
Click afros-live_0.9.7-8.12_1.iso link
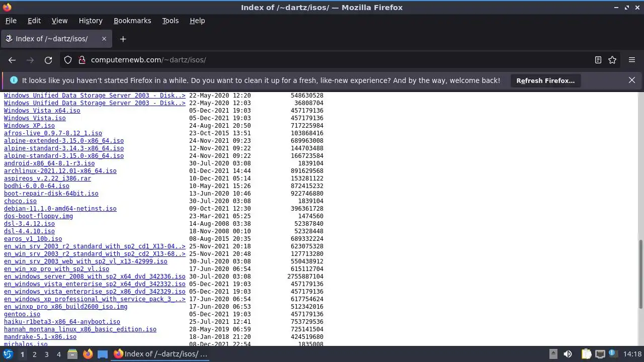(x=53, y=133)
